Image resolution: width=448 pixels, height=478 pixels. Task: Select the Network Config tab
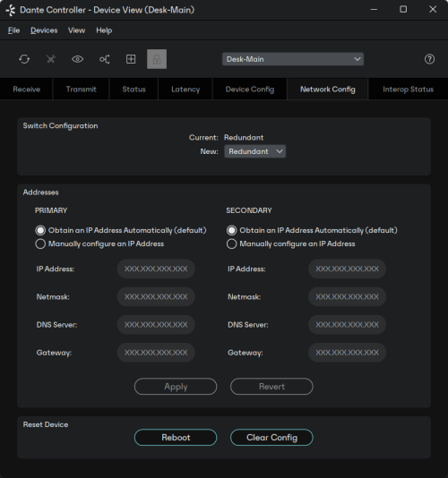coord(328,90)
